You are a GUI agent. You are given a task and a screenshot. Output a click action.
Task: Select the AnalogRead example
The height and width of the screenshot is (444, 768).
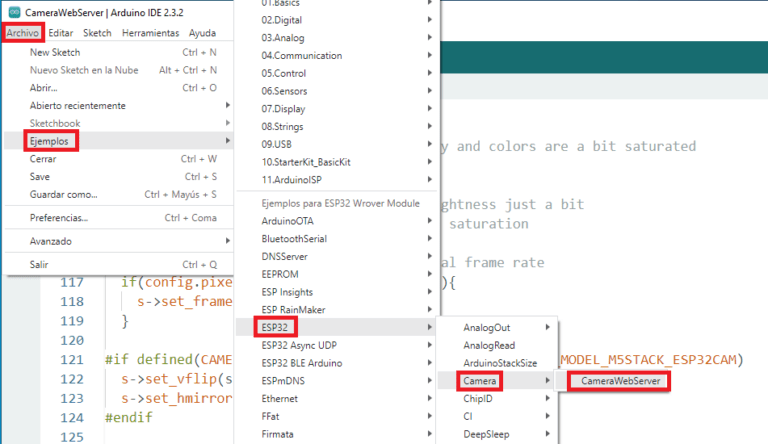coord(489,345)
